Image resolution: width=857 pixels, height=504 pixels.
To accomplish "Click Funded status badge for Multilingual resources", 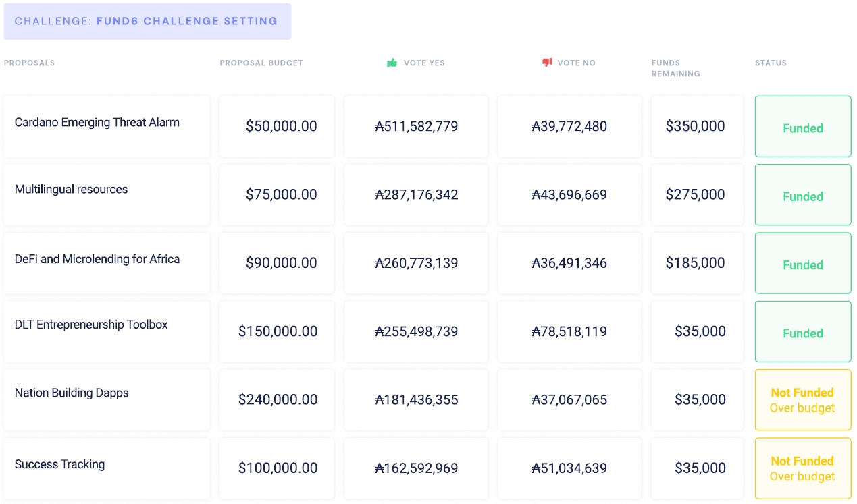I will [802, 196].
